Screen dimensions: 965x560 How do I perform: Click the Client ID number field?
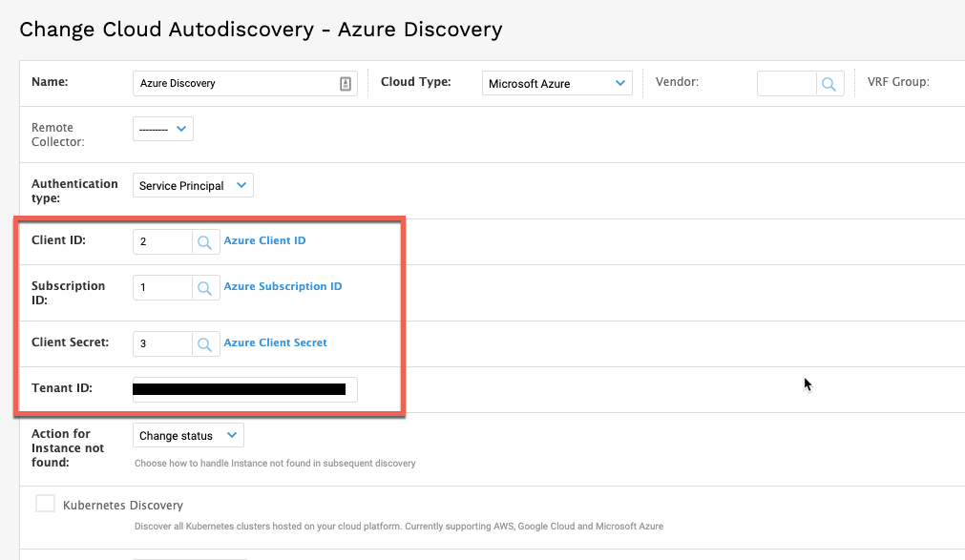[162, 242]
